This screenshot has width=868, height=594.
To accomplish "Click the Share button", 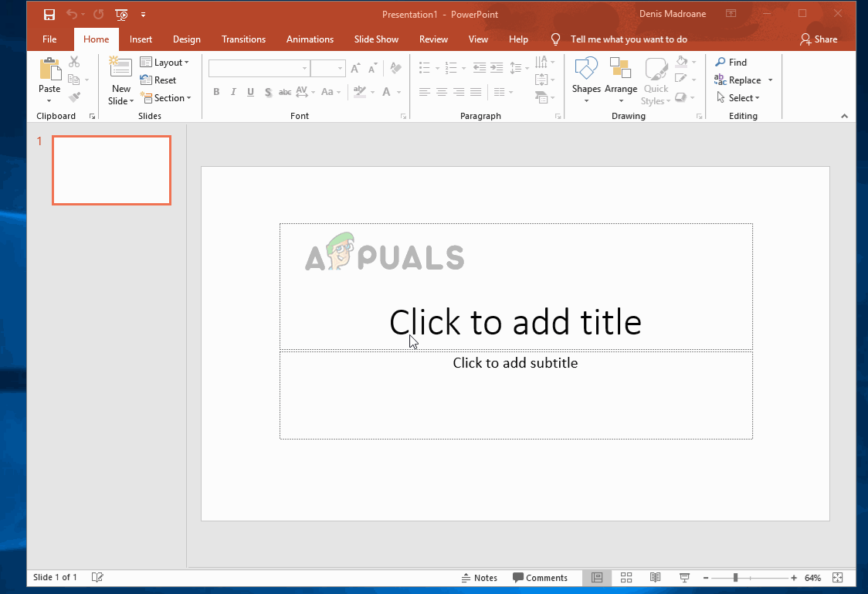I will tap(819, 39).
